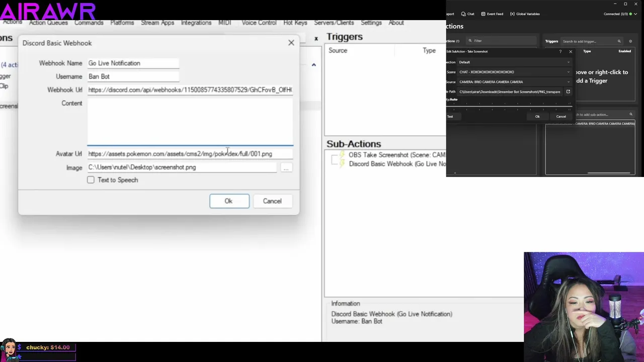Switch to the Stream Apps tab
644x362 pixels.
[x=157, y=23]
